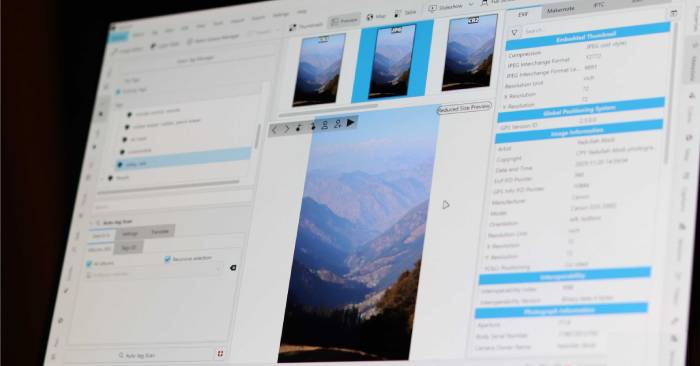This screenshot has height=366, width=700.
Task: Open the EXIF metadata tab
Action: pos(523,15)
